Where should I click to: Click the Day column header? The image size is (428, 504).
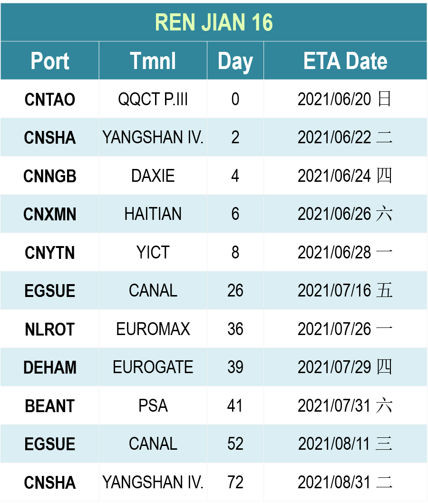235,60
